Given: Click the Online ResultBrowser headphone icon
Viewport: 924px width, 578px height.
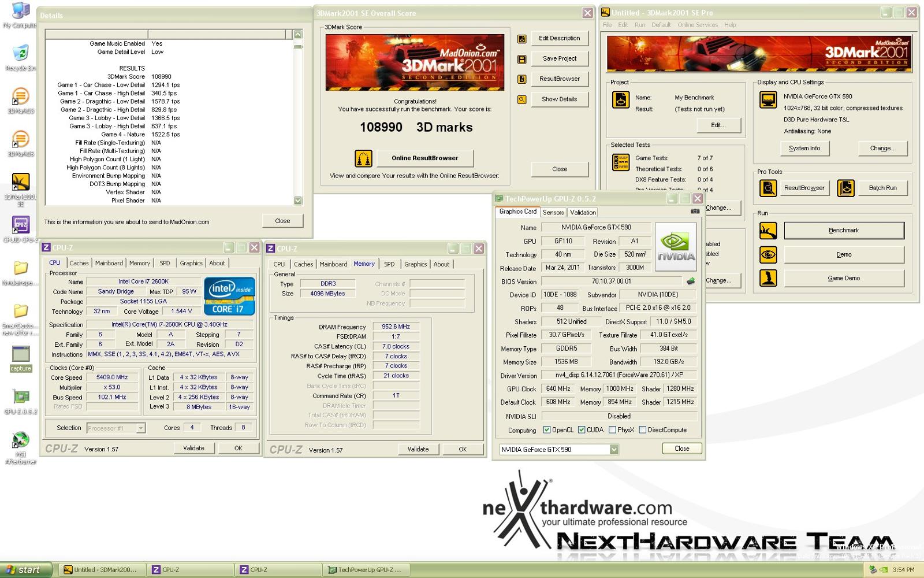Looking at the screenshot, I should click(363, 158).
